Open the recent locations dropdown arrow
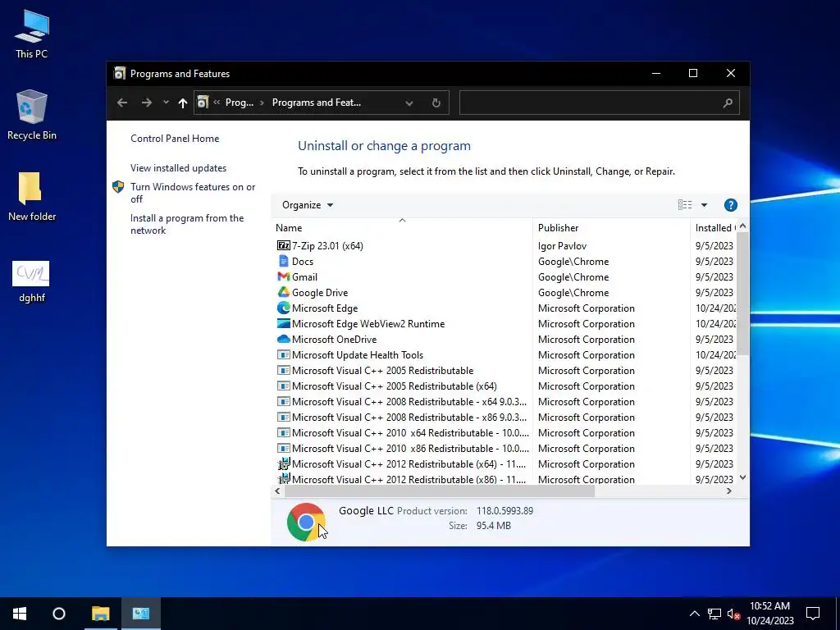The image size is (840, 630). pyautogui.click(x=166, y=103)
